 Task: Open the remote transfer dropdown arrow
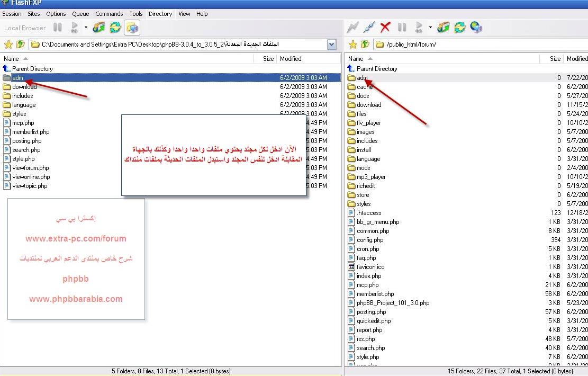point(430,28)
